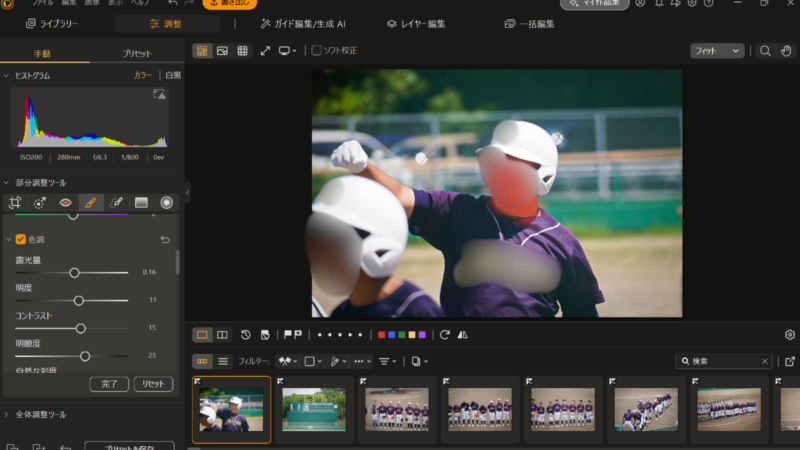Expand the 全体調整ツール section

pyautogui.click(x=6, y=415)
